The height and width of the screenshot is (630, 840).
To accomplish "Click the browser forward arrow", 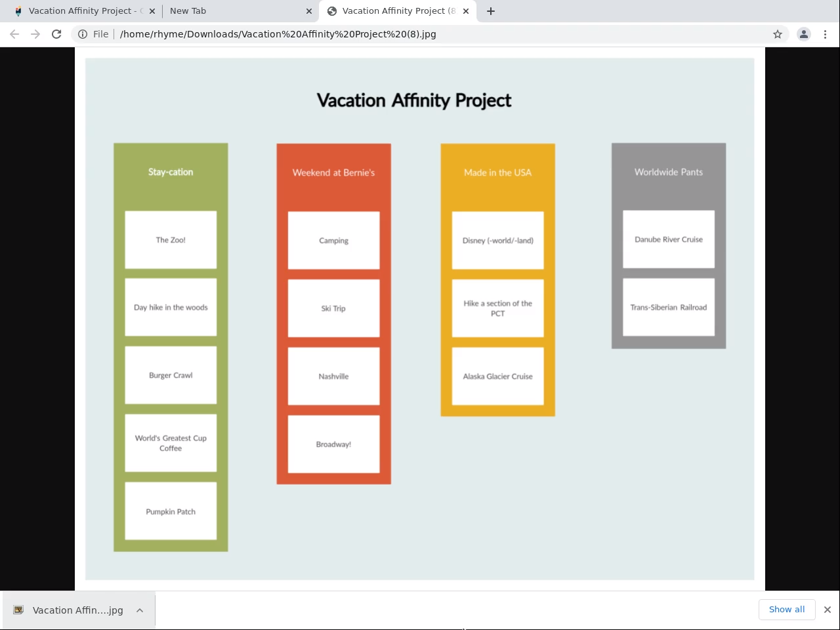I will [35, 34].
